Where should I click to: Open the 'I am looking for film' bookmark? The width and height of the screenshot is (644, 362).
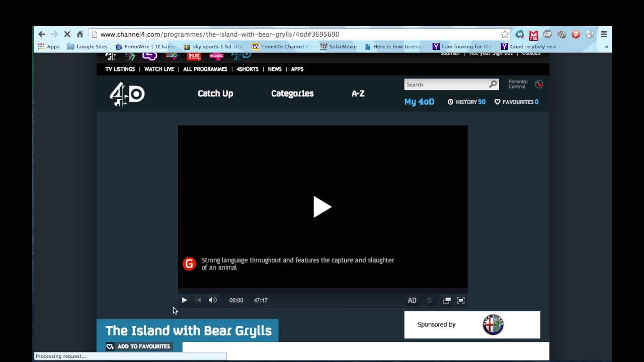462,46
